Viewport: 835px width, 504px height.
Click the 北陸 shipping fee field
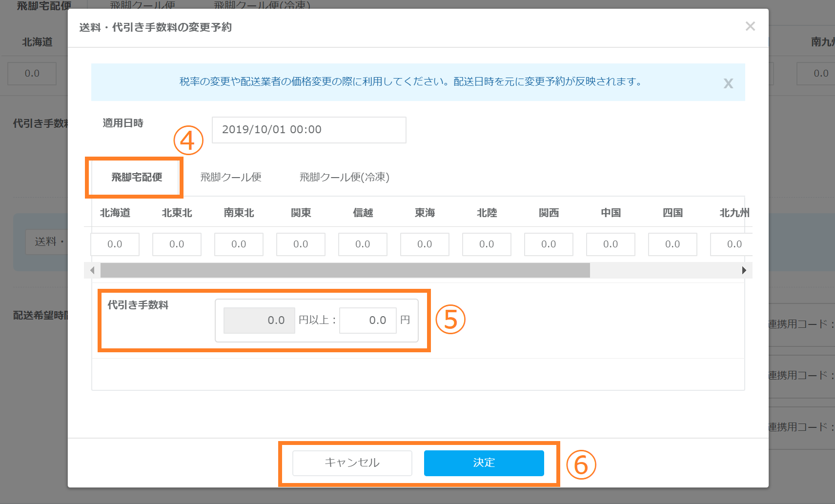(x=487, y=244)
